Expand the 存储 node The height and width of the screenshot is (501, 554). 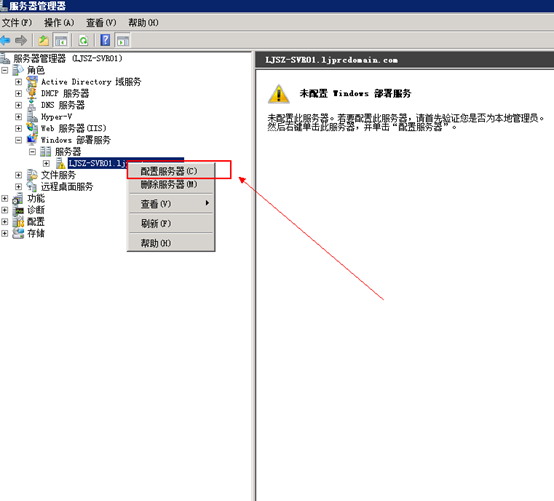pyautogui.click(x=5, y=234)
